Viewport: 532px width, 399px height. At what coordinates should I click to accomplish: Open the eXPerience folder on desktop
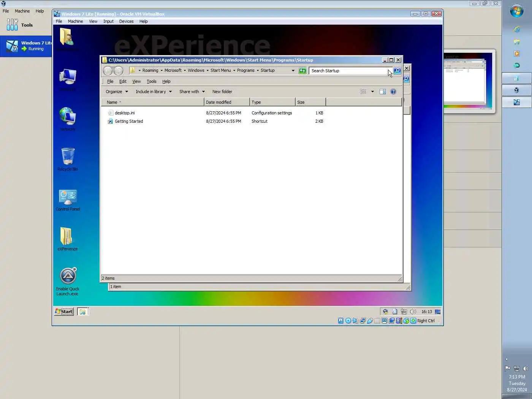(x=67, y=239)
